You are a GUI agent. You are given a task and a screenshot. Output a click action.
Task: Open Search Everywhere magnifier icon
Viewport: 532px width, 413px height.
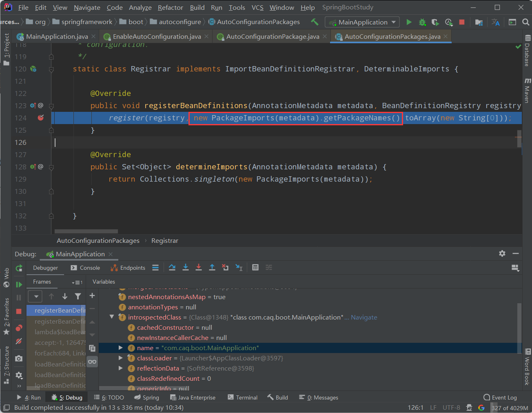point(525,22)
